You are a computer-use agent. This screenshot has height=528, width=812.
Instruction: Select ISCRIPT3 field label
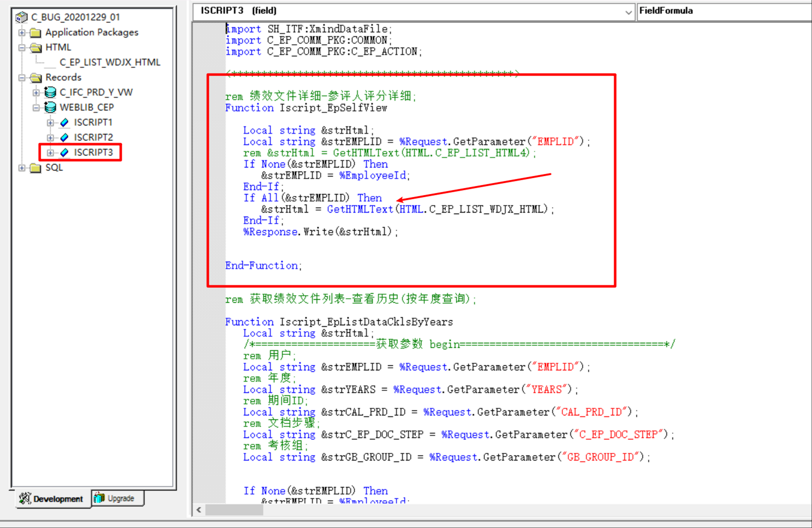click(x=93, y=153)
